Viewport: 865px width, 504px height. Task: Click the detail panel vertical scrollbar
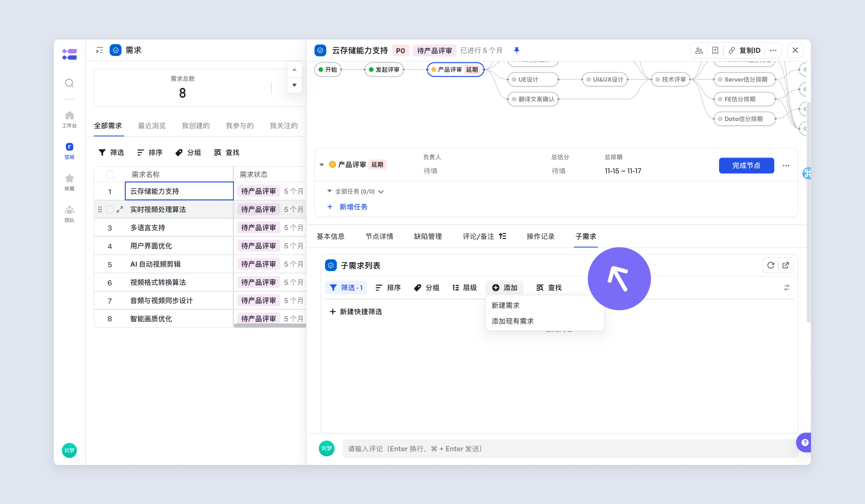(x=808, y=213)
